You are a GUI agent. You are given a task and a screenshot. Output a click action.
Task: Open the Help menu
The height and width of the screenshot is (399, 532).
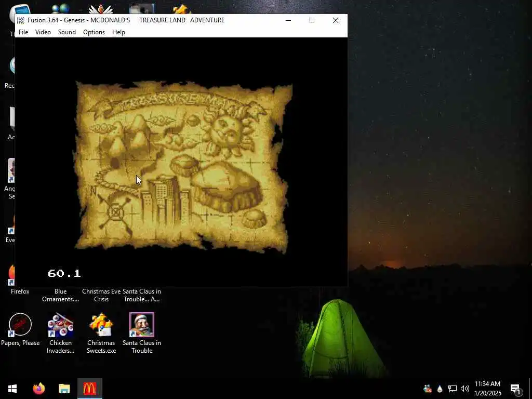(x=118, y=32)
